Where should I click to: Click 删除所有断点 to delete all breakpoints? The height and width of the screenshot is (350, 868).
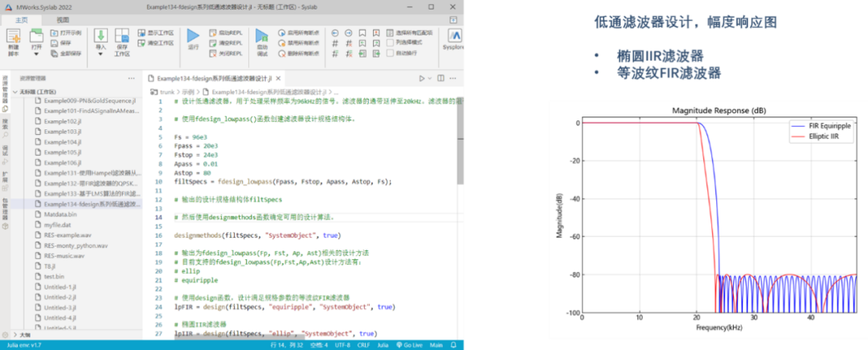[x=298, y=52]
